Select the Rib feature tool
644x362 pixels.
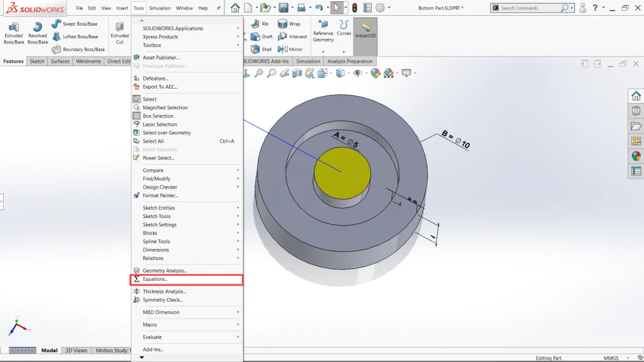(260, 24)
